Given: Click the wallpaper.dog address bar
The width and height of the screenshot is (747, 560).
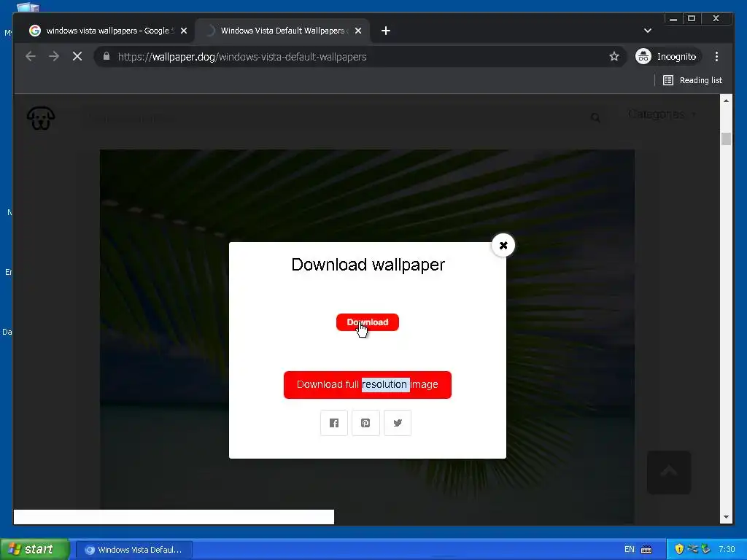Looking at the screenshot, I should [360, 57].
